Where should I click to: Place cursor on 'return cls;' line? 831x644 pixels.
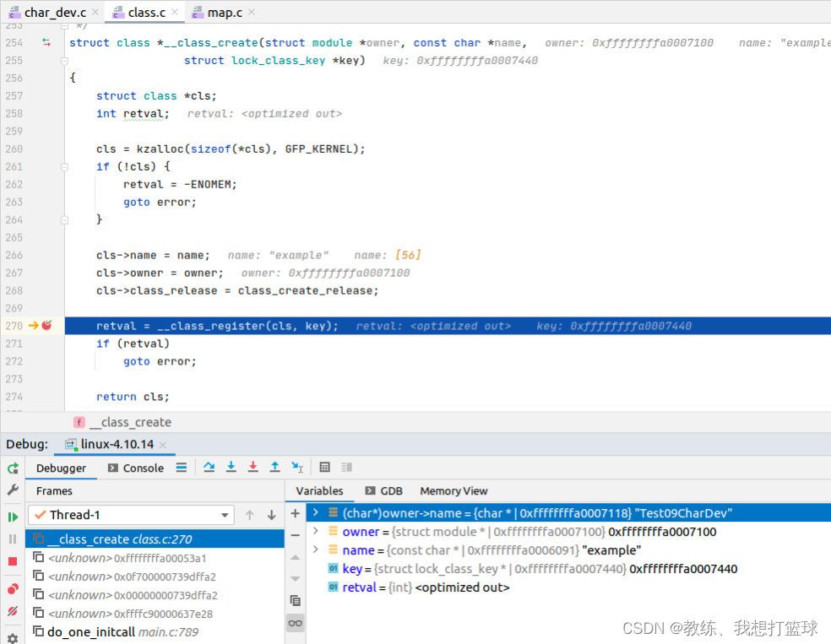[133, 397]
